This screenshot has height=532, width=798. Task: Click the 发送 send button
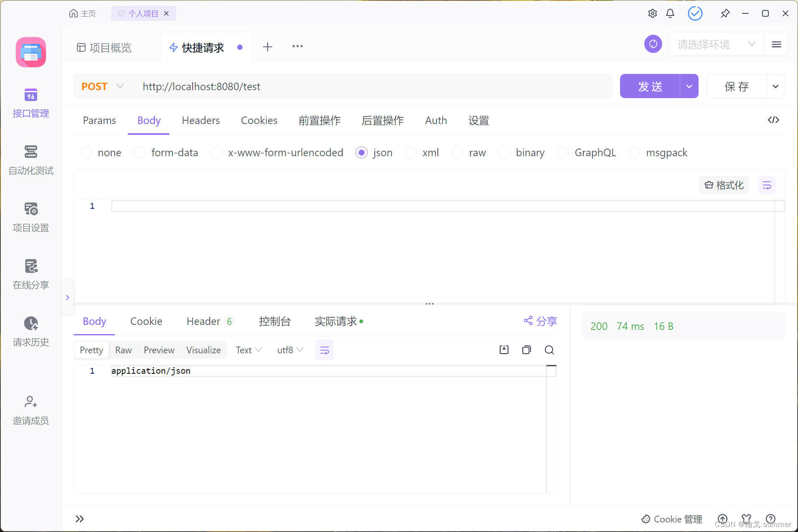pos(649,86)
